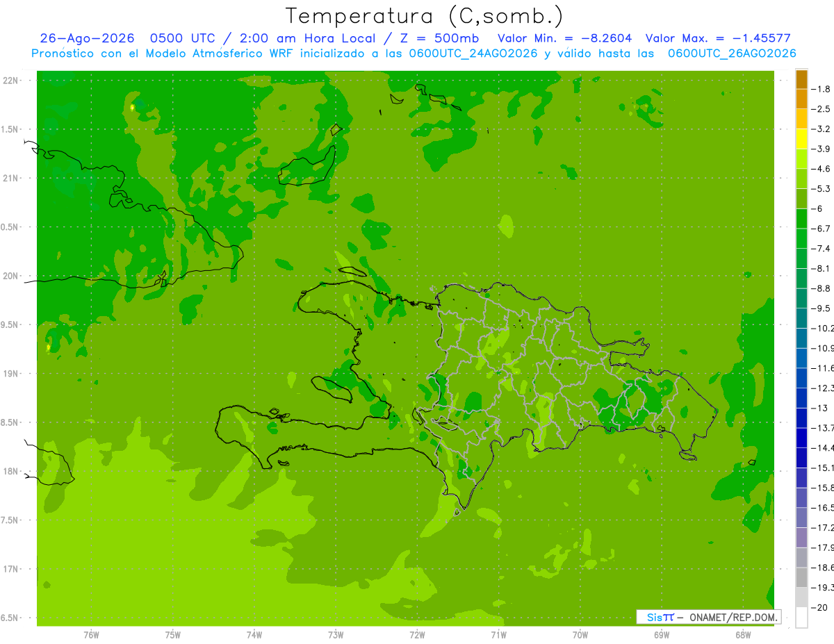Pick the olive green swatch between -5.3 and -6
This screenshot has height=644, width=834.
[801, 199]
